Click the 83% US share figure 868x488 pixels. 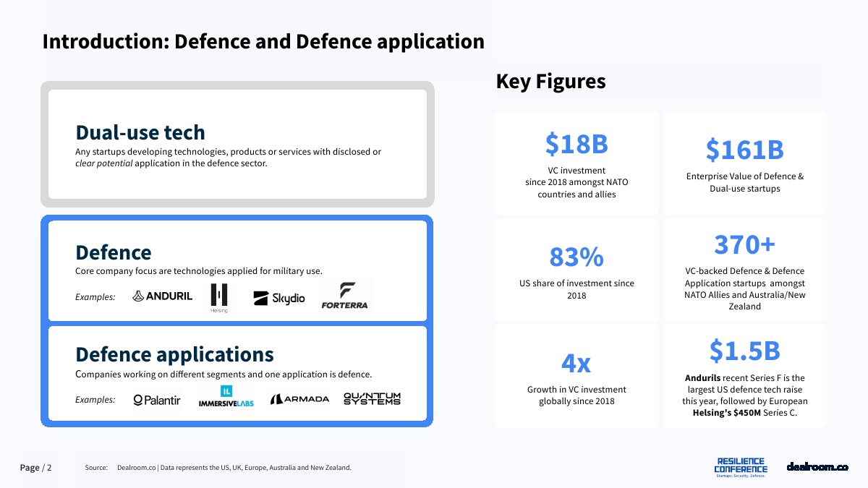pos(576,257)
